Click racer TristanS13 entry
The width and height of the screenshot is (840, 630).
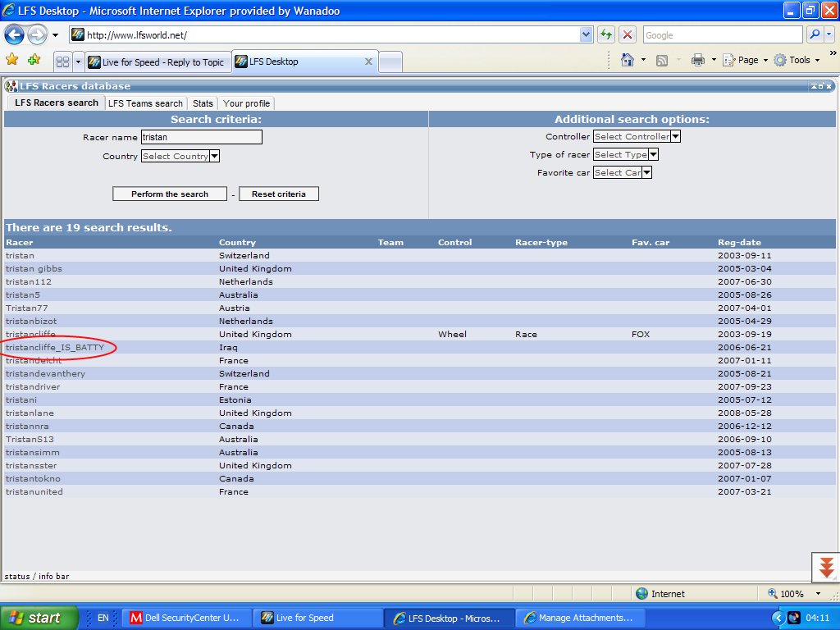tap(30, 440)
